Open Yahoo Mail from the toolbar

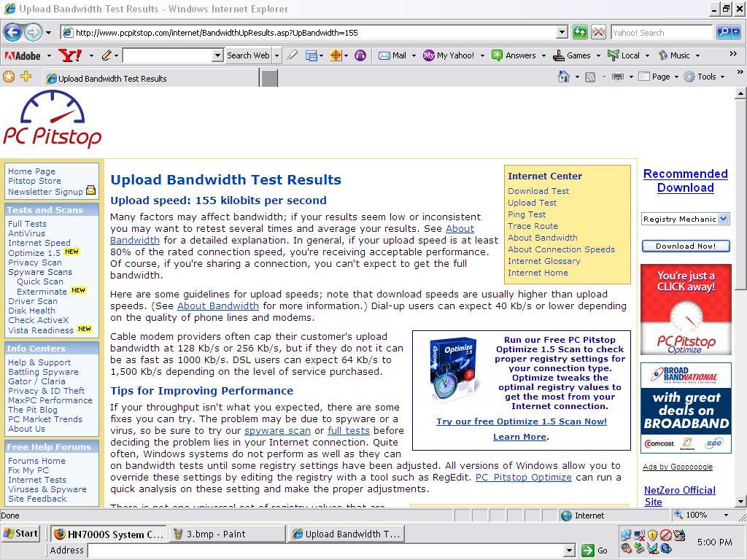(x=392, y=55)
